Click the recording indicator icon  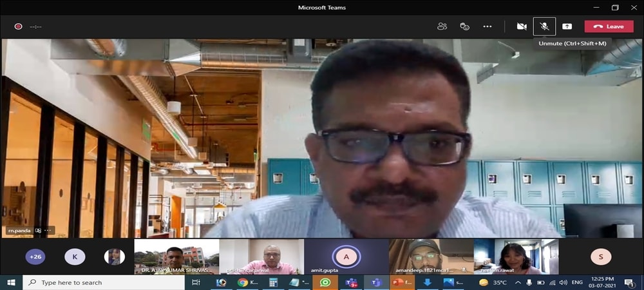click(18, 26)
